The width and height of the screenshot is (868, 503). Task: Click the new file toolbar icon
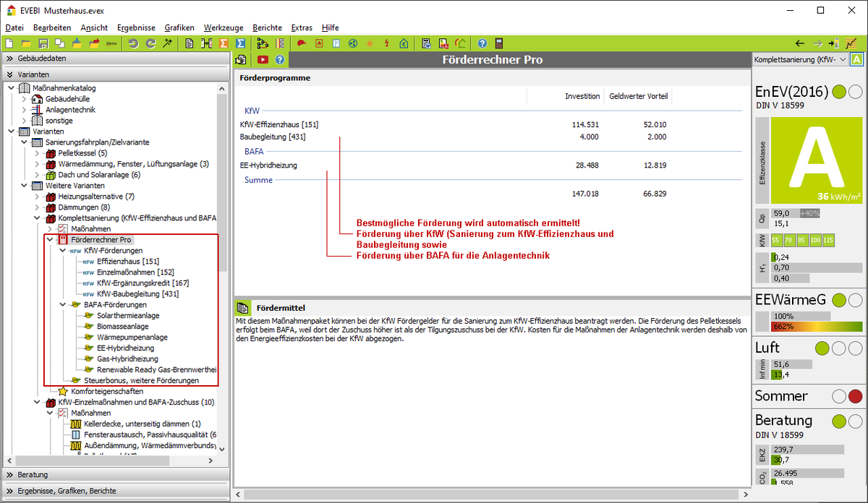9,43
